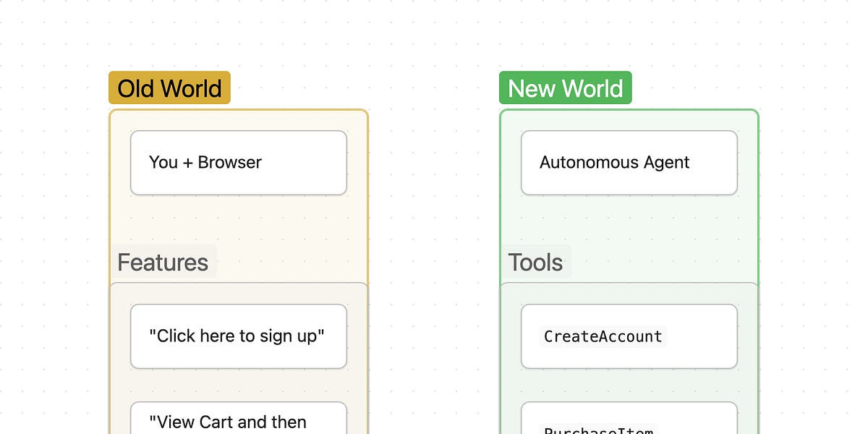Click the "CreateAccount" tool node
868x434 pixels.
[628, 336]
